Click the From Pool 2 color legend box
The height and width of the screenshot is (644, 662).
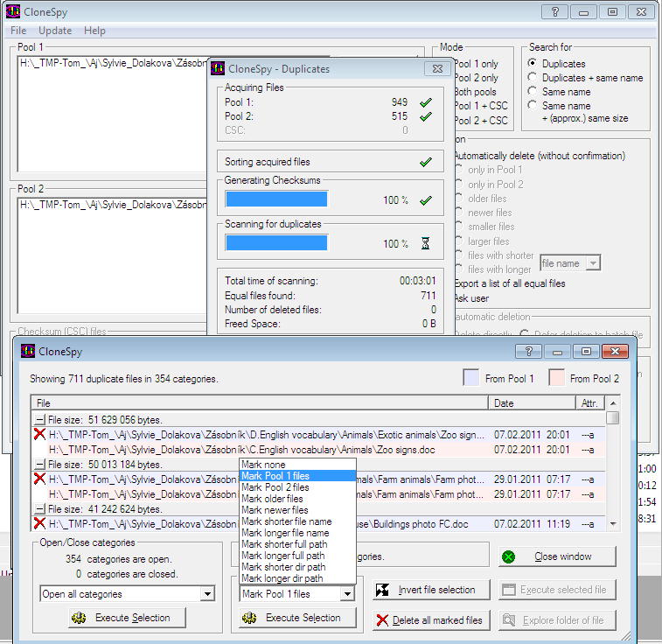pyautogui.click(x=556, y=378)
